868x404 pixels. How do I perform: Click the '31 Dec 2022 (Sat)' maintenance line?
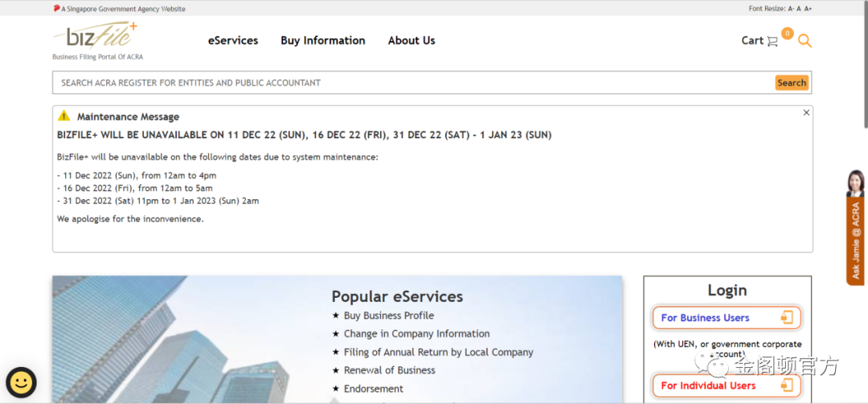tap(158, 201)
